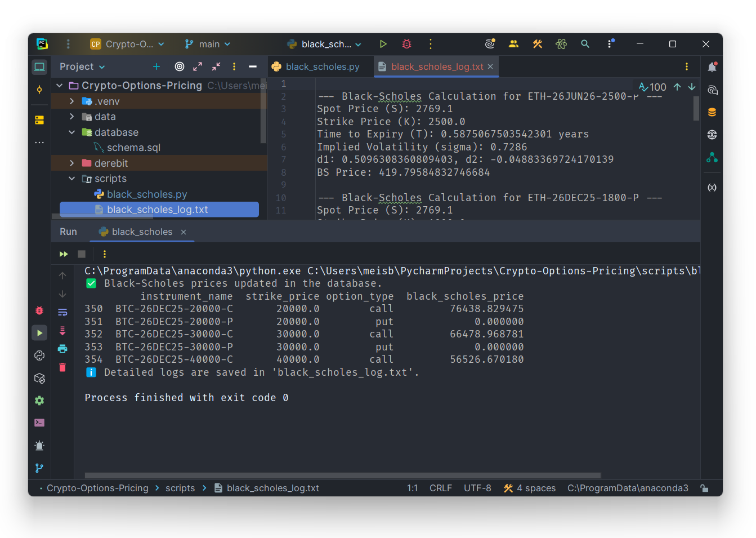
Task: Toggle read-only lock in status bar
Action: (704, 488)
